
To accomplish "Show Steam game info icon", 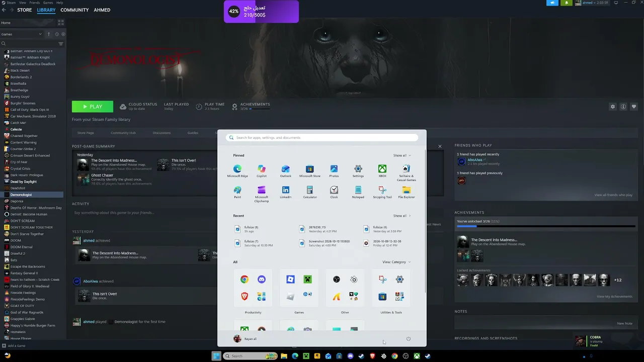I will [x=623, y=107].
